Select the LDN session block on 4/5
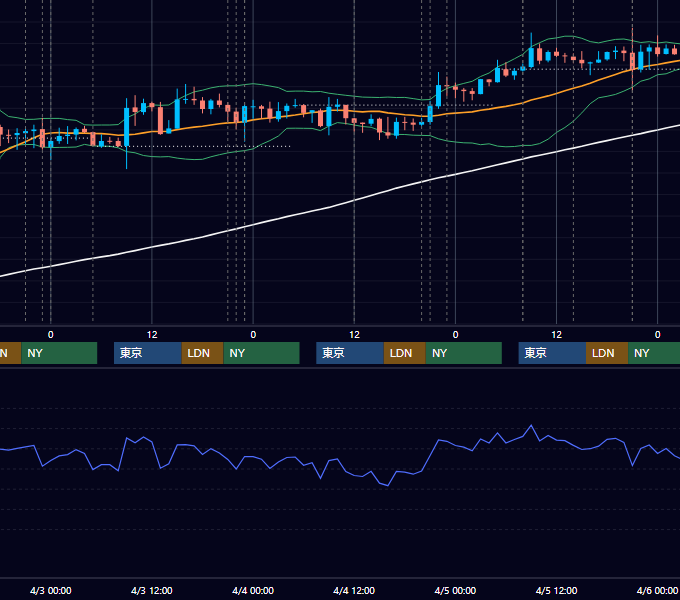The height and width of the screenshot is (600, 680). tap(607, 353)
